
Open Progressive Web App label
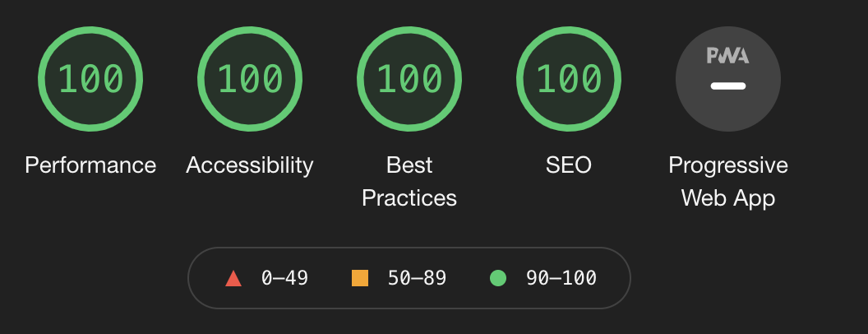(728, 181)
